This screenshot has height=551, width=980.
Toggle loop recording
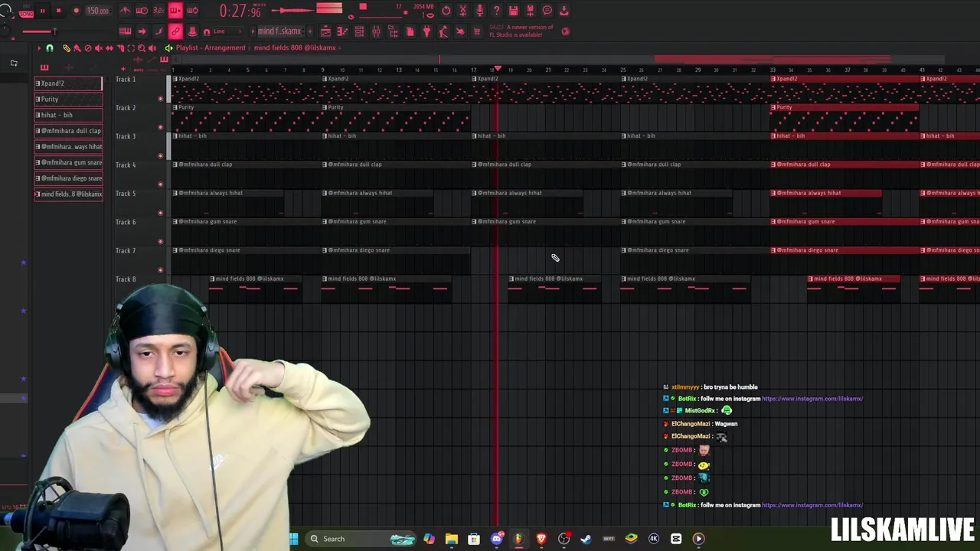coord(192,11)
